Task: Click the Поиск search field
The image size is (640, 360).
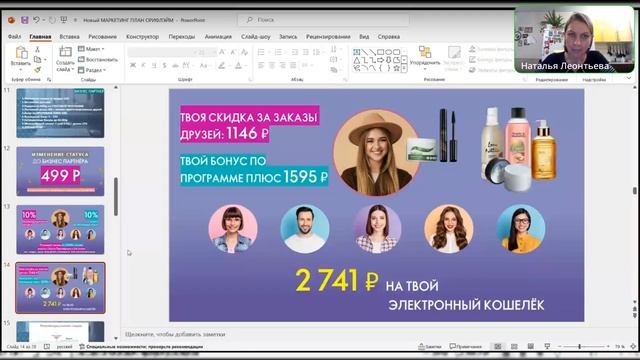Action: [323, 20]
